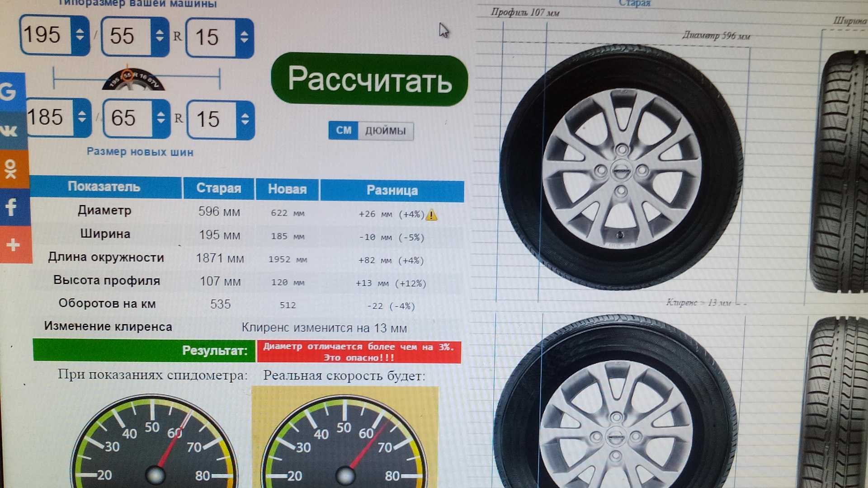Click the Реальная скорость будет heading
868x488 pixels.
tap(344, 376)
